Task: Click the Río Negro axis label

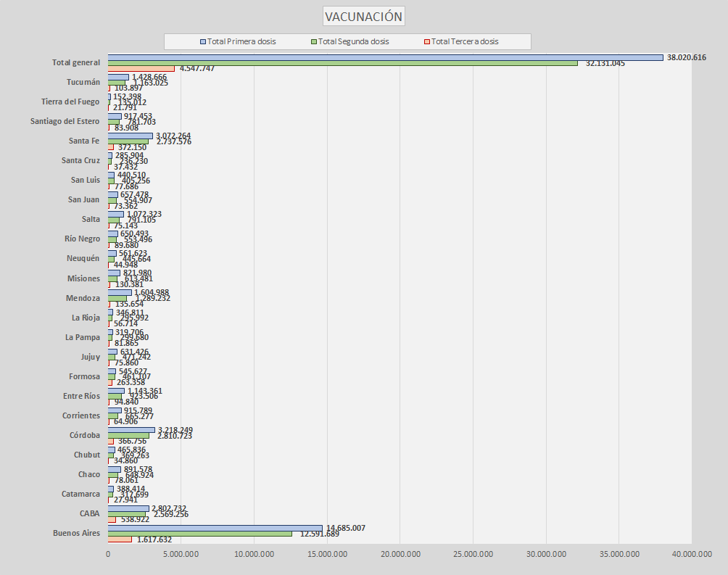Action: tap(82, 239)
